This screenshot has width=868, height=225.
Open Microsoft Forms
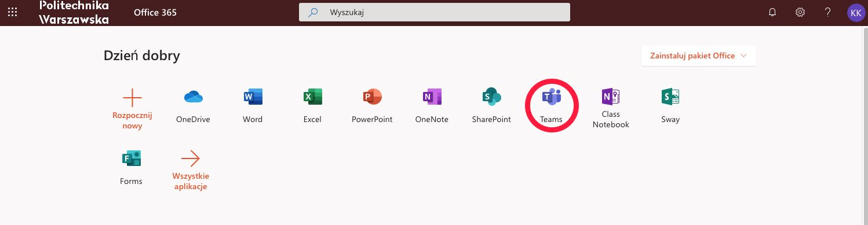(x=132, y=167)
